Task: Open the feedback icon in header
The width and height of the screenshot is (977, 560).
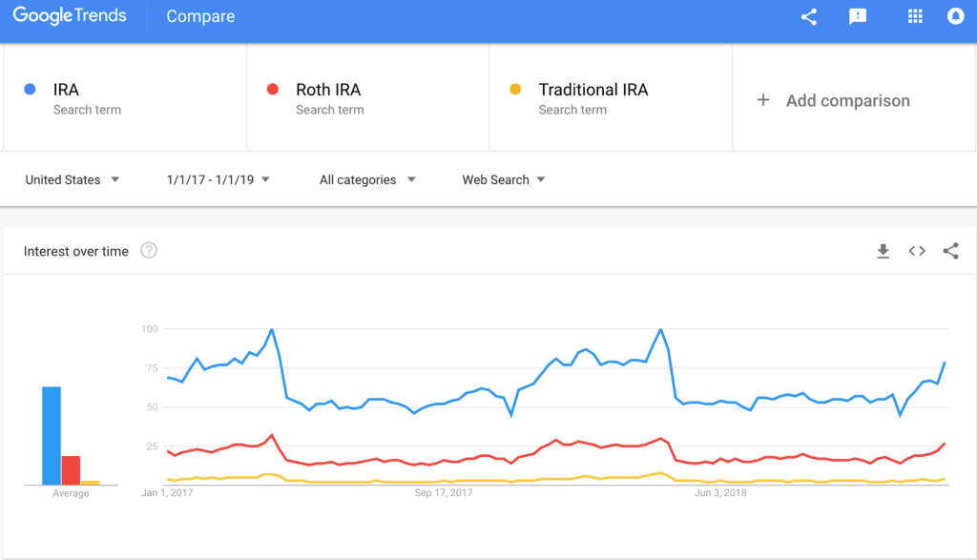Action: click(858, 17)
